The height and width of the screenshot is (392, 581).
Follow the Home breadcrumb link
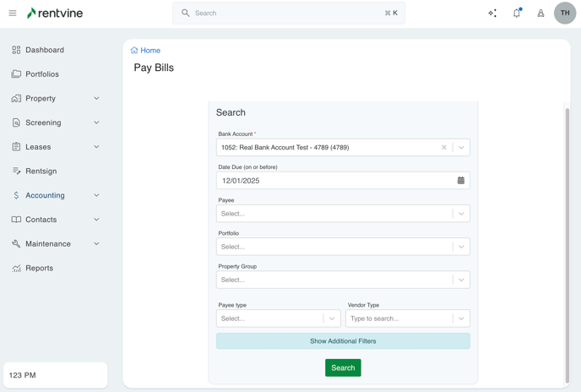pos(149,51)
